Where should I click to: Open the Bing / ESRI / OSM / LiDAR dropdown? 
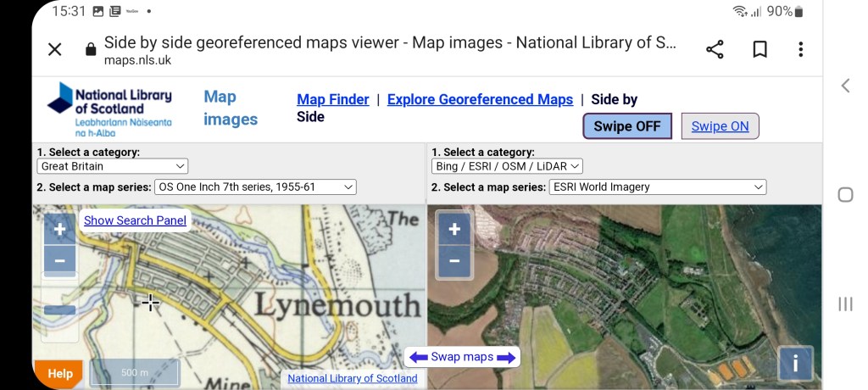tap(507, 166)
